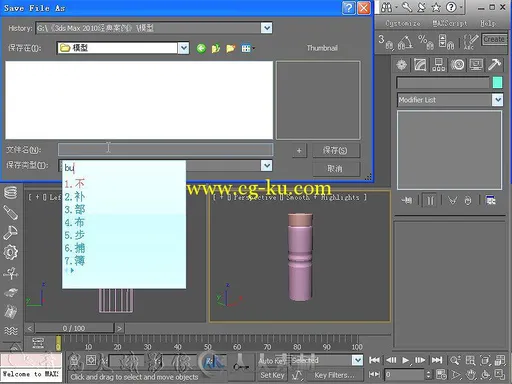Switch to the Utilities hammer tab
The height and width of the screenshot is (384, 512).
pyautogui.click(x=495, y=64)
